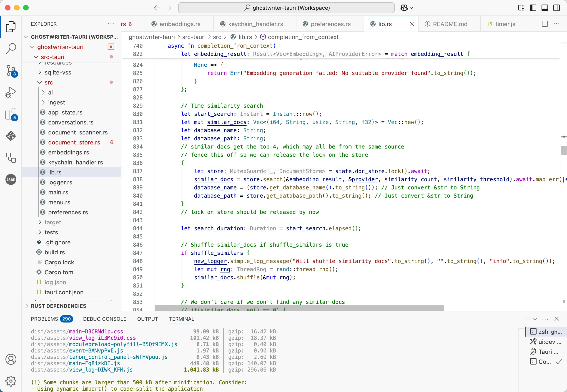Click the workspace search command bar
The image size is (567, 392).
coord(286,8)
